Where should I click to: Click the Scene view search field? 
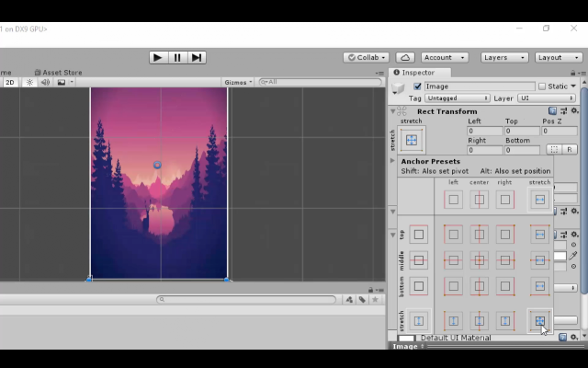[x=321, y=82]
